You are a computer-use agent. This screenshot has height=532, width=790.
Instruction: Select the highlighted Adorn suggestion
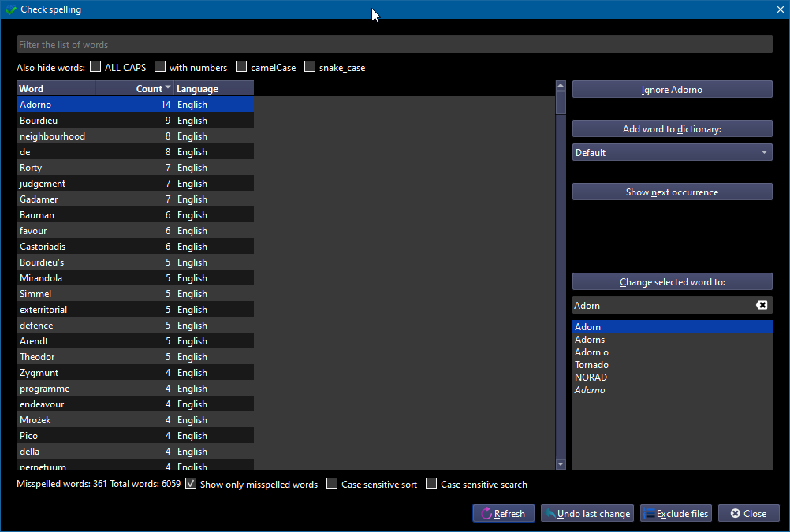coord(672,326)
